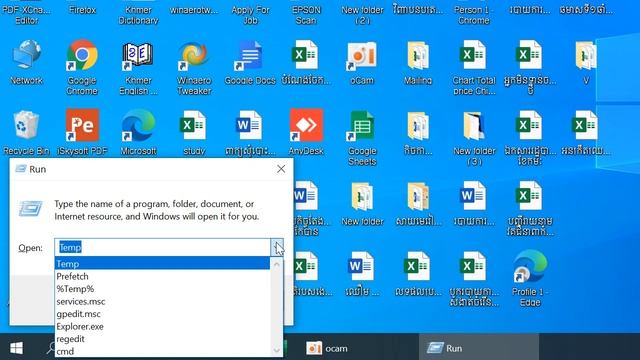640x360 pixels.
Task: Open Excel file left of oCam shortcut
Action: point(306,62)
